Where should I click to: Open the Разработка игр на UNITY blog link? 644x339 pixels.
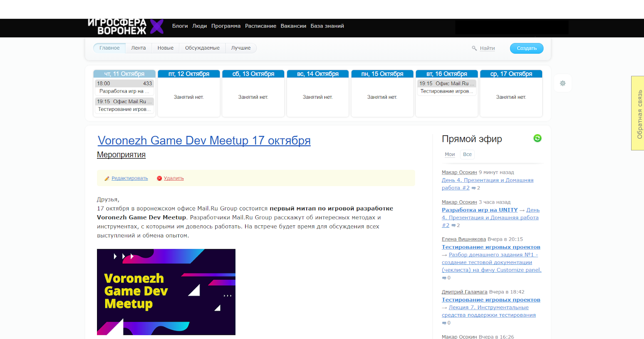pos(480,210)
